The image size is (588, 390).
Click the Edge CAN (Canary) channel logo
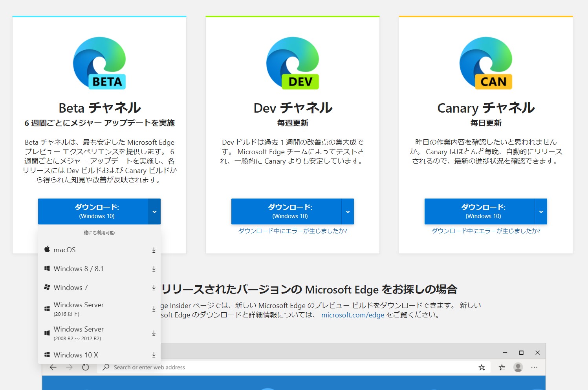(486, 63)
